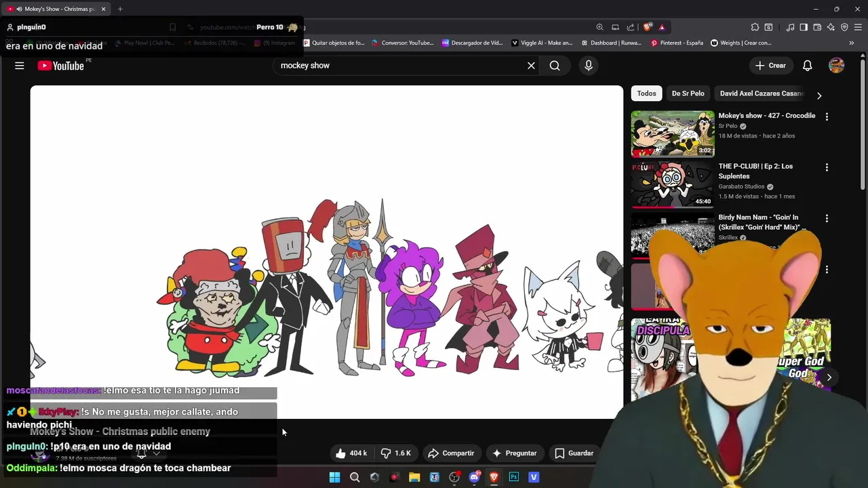Expand hidden bookmarks with double chevron

tap(851, 43)
